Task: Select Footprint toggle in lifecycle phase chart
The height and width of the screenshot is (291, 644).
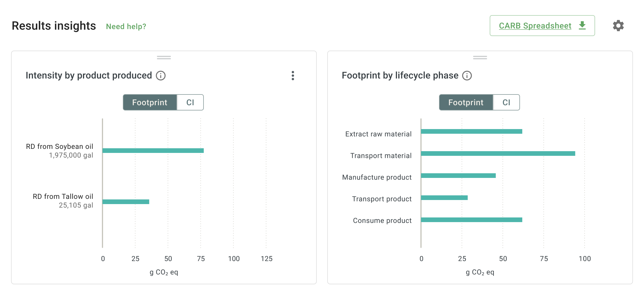Action: 466,102
